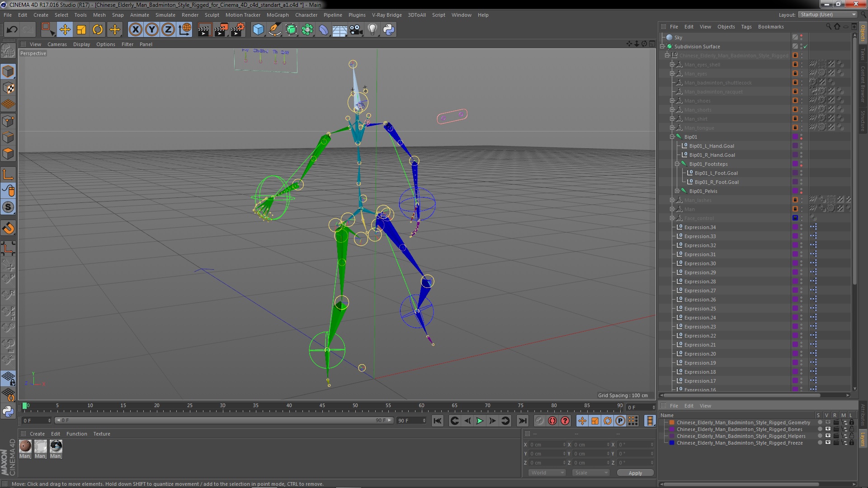Select the first Man material thumbnail
Image resolution: width=868 pixels, height=488 pixels.
coord(25,446)
